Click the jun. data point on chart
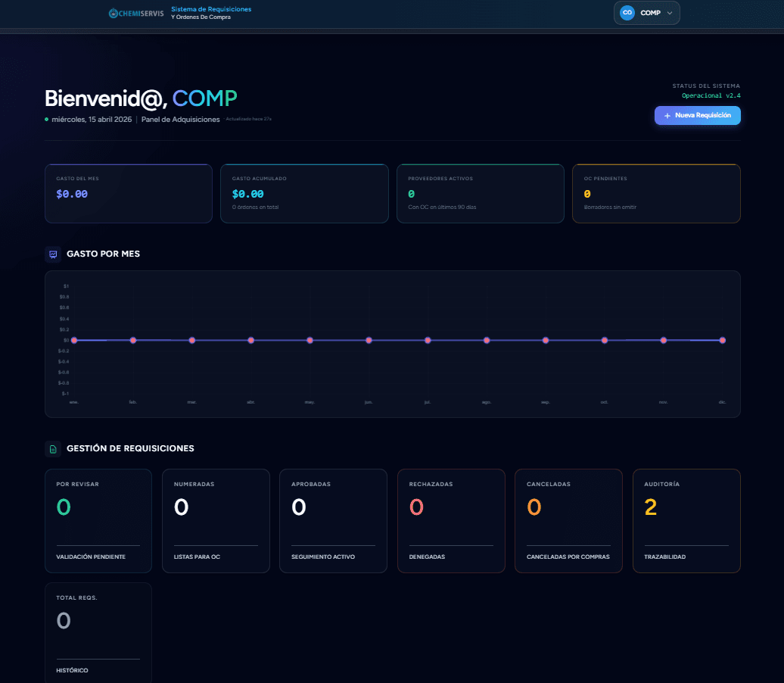This screenshot has height=683, width=784. tap(369, 340)
